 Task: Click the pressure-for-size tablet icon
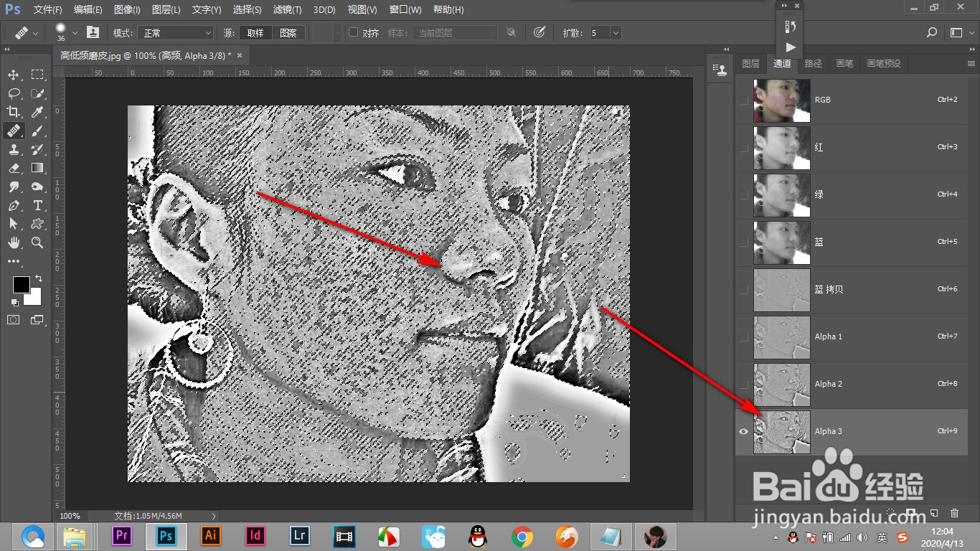(540, 32)
